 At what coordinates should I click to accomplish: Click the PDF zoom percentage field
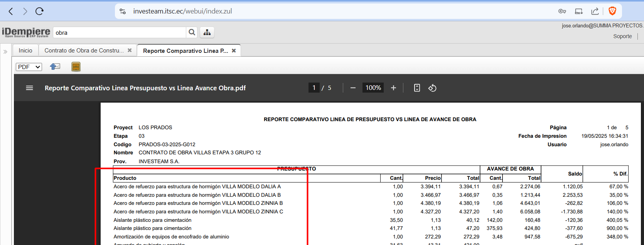pos(373,88)
